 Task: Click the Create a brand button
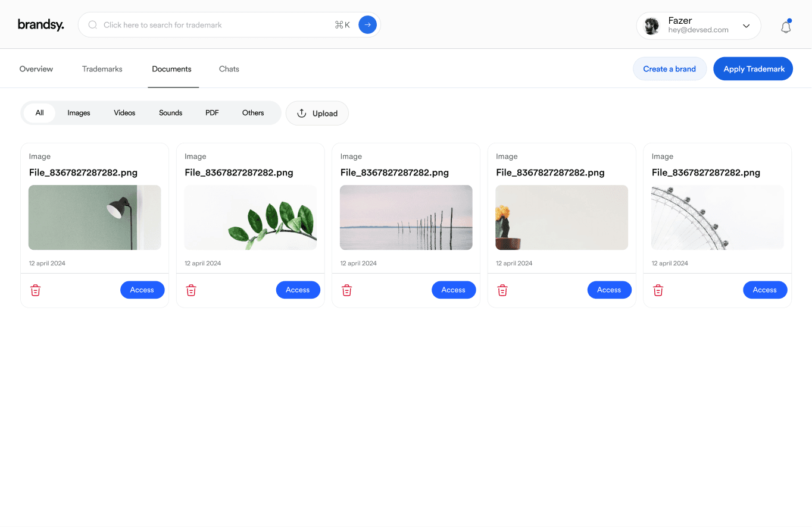point(669,69)
